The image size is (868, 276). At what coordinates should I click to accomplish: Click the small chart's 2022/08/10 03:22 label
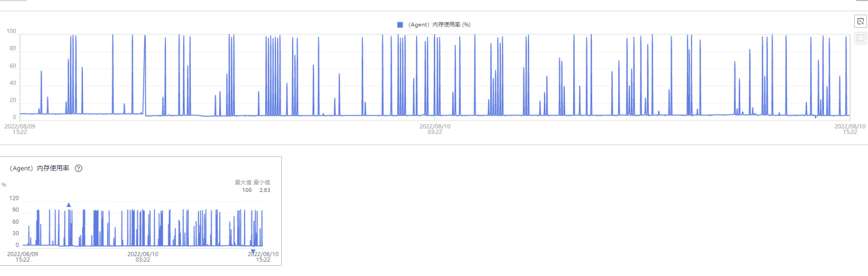tap(143, 257)
